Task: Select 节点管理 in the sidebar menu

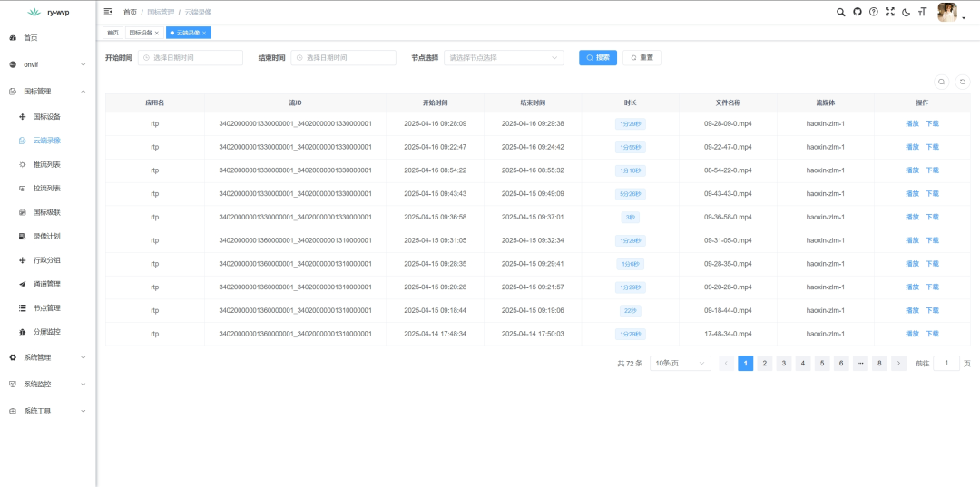Action: point(46,307)
